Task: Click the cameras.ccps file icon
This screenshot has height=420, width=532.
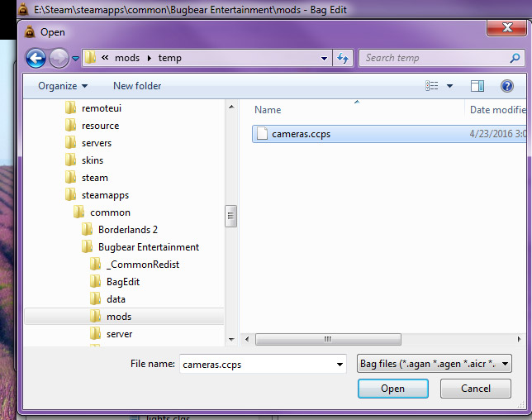Action: tap(262, 133)
